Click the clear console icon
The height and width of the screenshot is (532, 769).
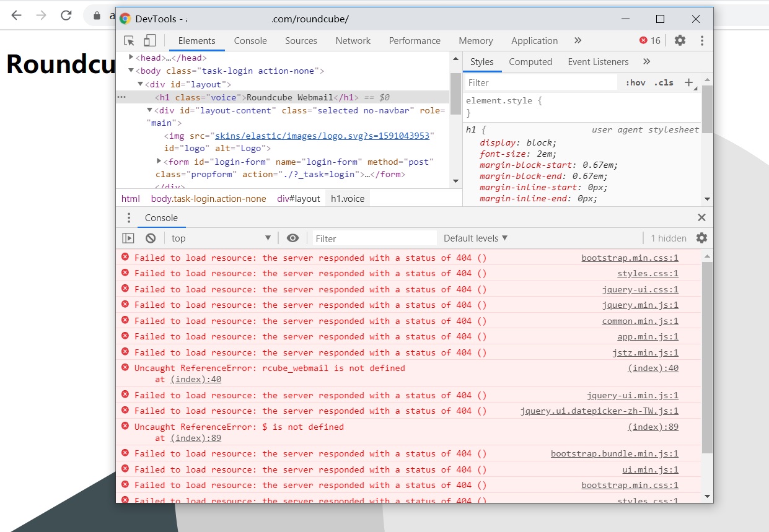pyautogui.click(x=151, y=238)
